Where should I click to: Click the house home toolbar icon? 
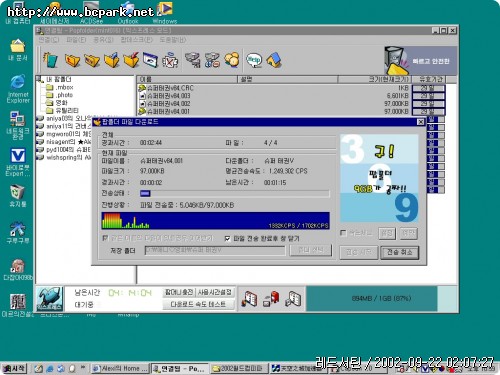pos(274,60)
